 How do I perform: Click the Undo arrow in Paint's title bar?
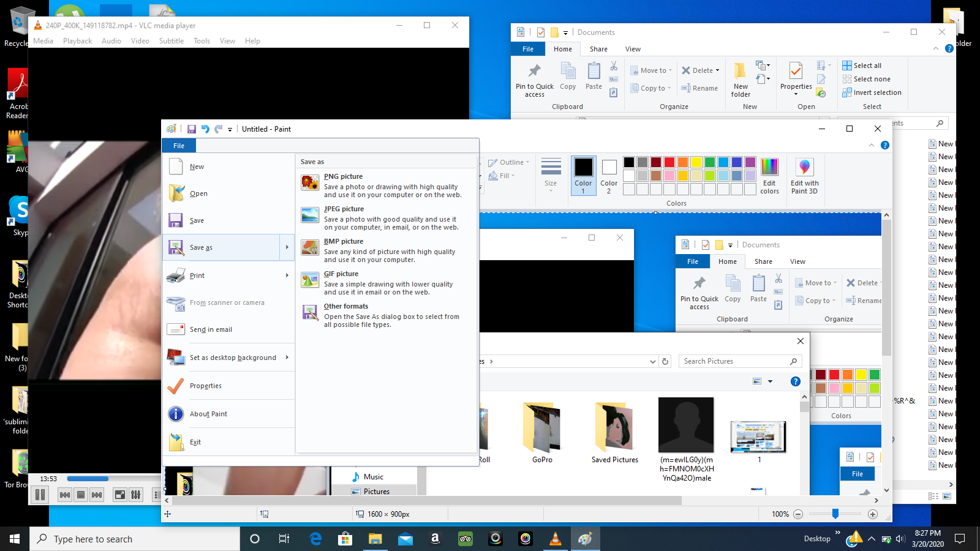(205, 129)
